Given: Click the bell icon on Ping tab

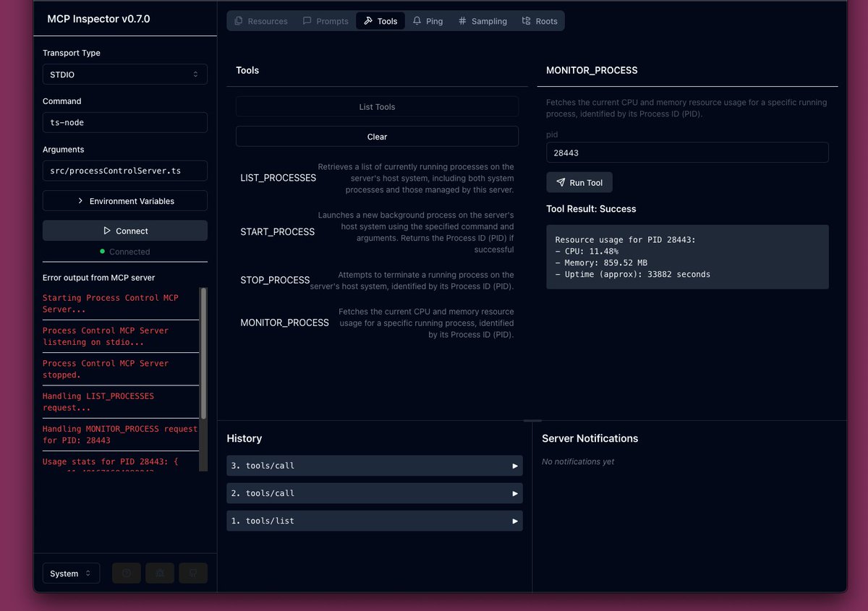Looking at the screenshot, I should click(x=417, y=21).
